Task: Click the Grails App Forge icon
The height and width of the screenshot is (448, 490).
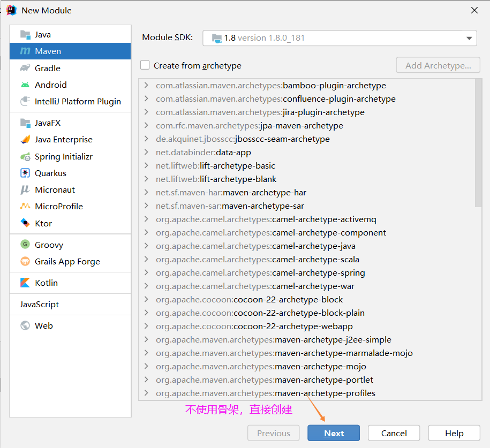Action: (25, 261)
